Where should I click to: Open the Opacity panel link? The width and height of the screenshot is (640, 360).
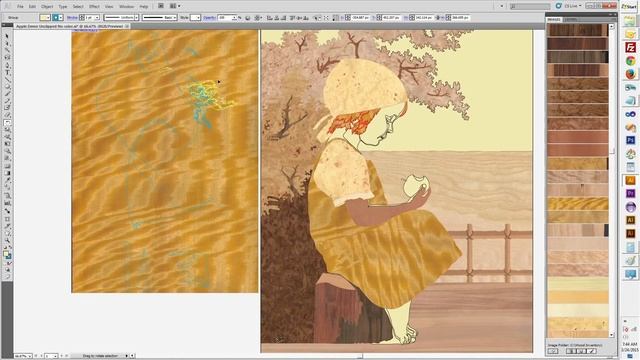pyautogui.click(x=209, y=18)
